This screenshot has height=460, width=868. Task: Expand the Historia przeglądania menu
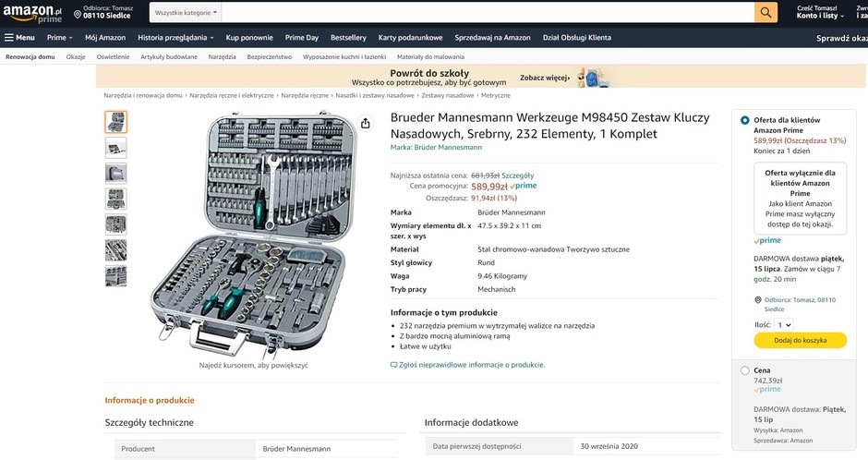tap(175, 38)
